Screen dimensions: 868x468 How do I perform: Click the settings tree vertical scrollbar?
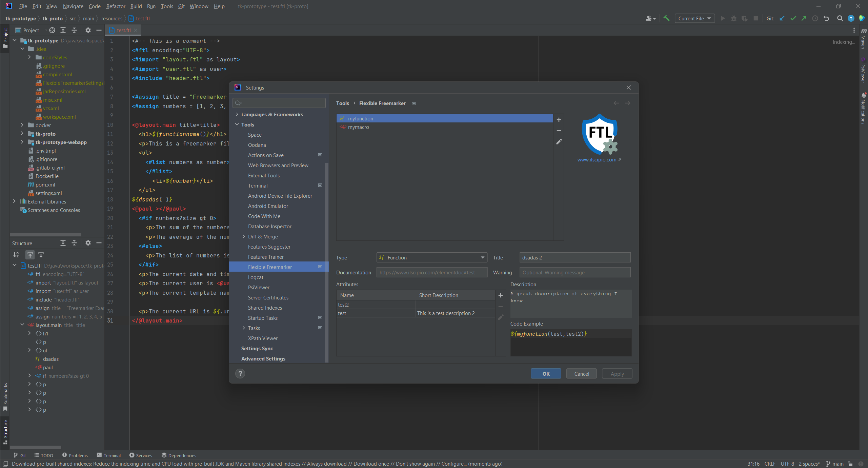[326, 262]
